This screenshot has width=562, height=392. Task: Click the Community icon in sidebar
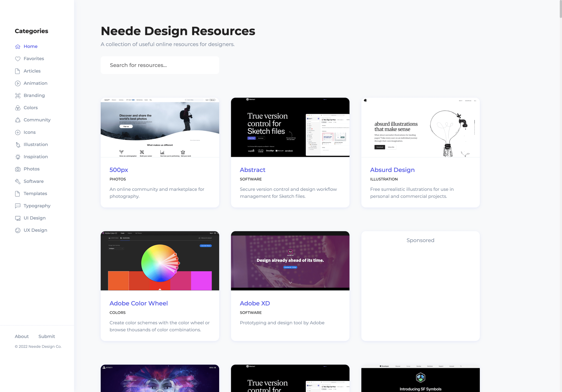(x=18, y=120)
